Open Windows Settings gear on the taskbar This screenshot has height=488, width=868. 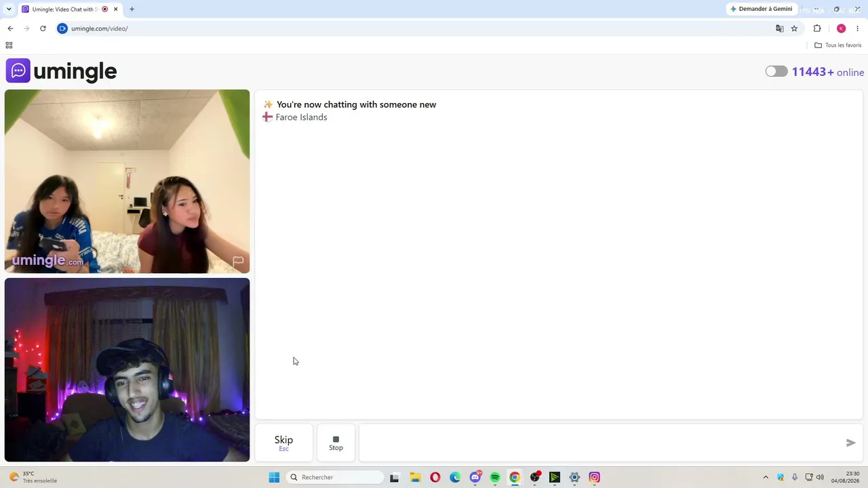(574, 477)
